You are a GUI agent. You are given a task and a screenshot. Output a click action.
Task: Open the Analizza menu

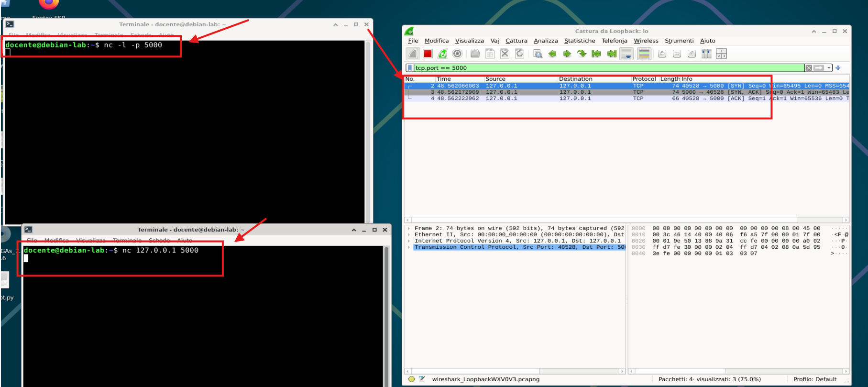tap(546, 41)
